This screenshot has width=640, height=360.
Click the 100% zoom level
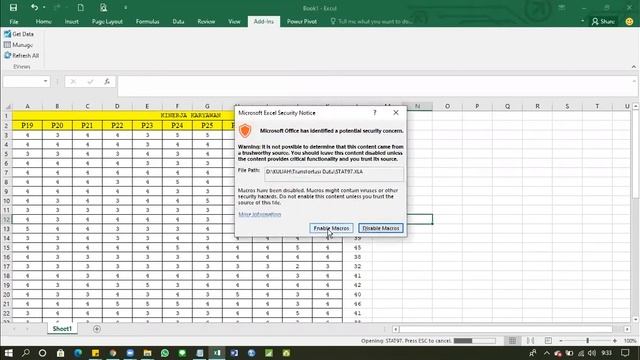tap(630, 340)
